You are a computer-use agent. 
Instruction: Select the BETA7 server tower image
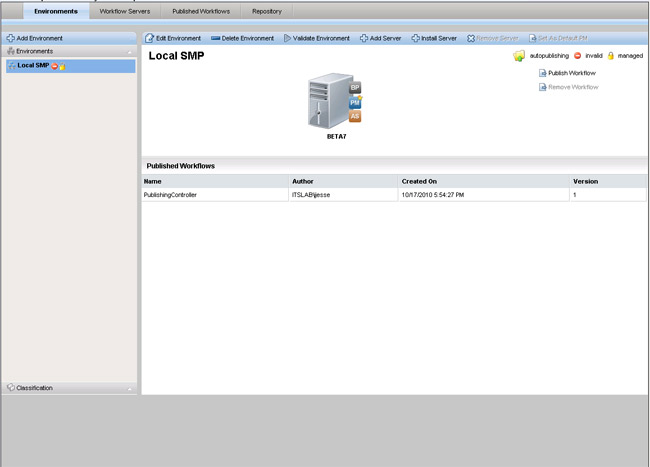(x=330, y=101)
